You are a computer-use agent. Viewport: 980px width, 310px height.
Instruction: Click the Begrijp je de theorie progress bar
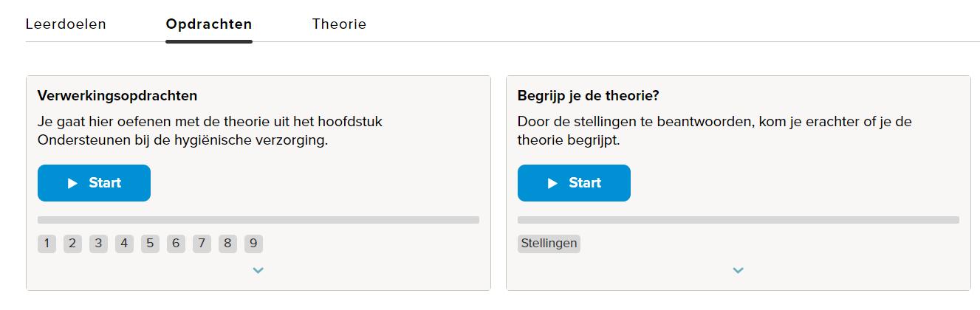tap(738, 220)
